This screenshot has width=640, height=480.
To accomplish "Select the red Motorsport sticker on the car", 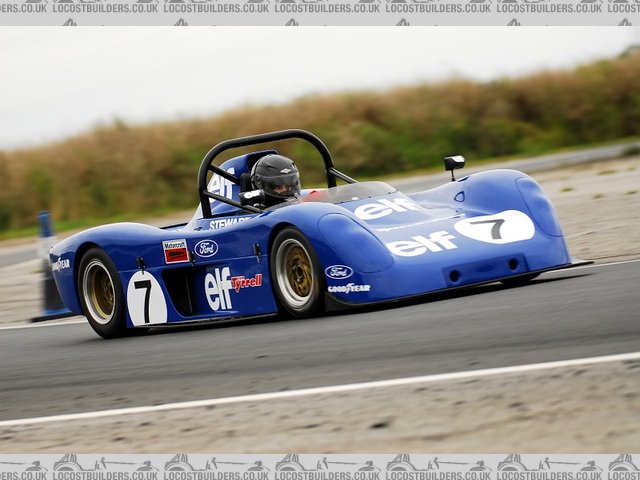I will [x=176, y=251].
